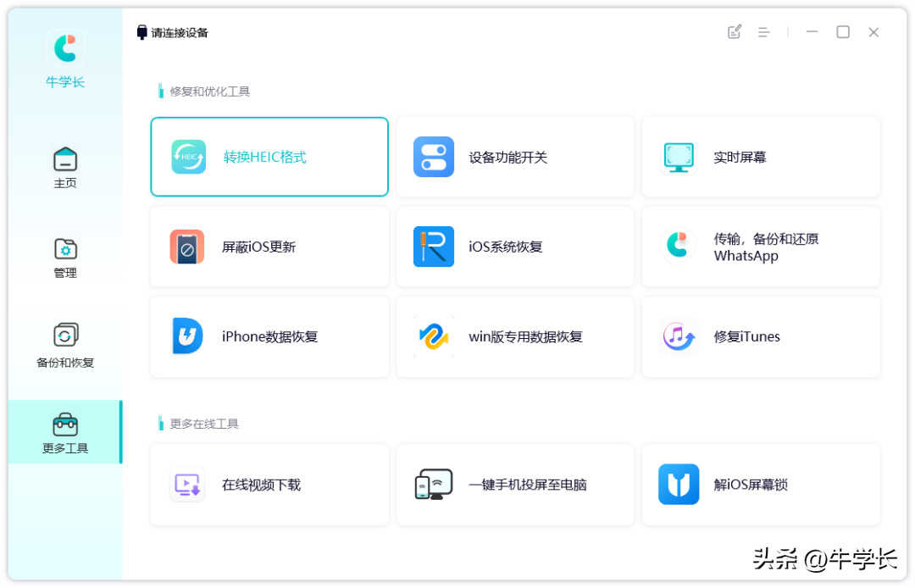Open the 实时屏幕 monitor icon
Viewport: 915px width, 588px height.
[679, 158]
